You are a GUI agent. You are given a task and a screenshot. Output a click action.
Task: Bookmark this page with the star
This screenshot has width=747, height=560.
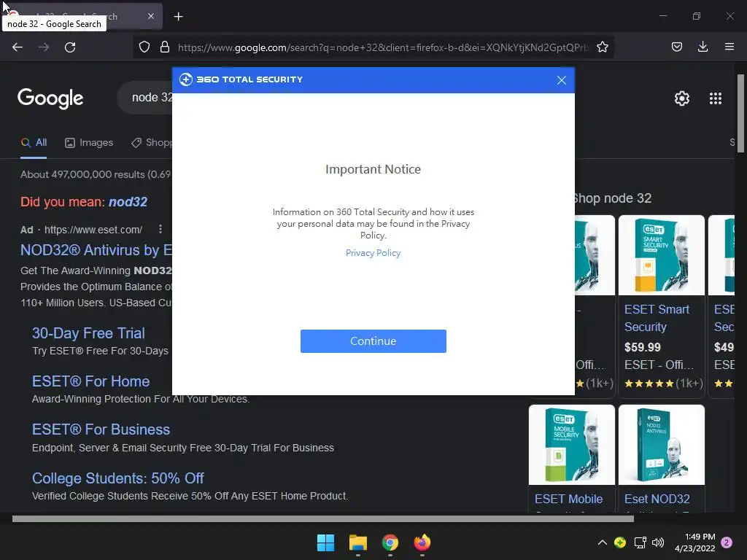602,47
